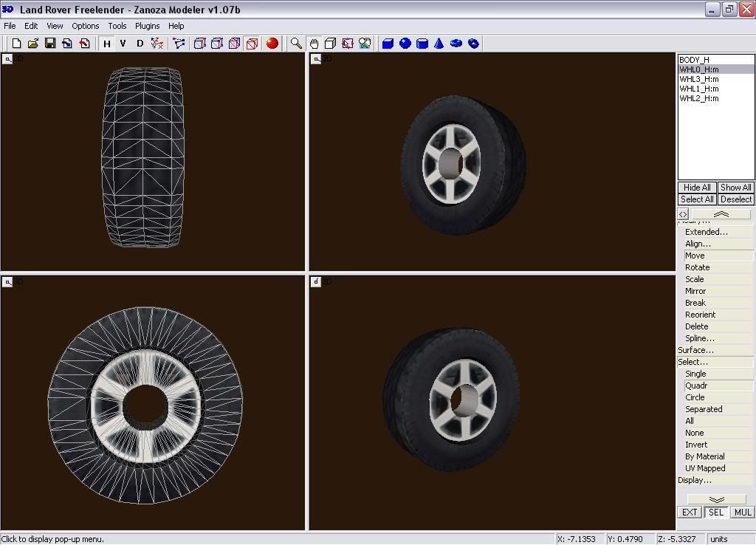Click the Hide All button
Viewport: 756px width, 545px height.
[696, 188]
